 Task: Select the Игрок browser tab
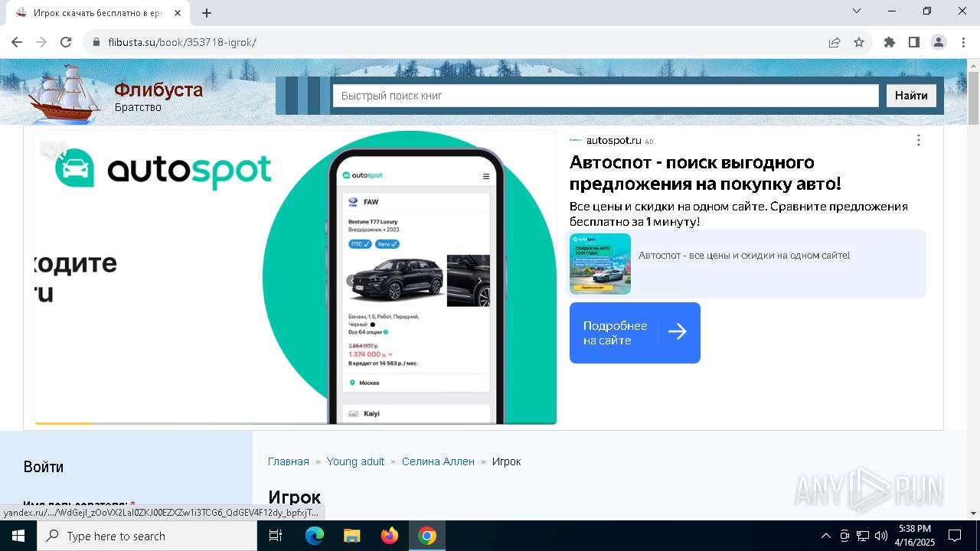point(98,13)
